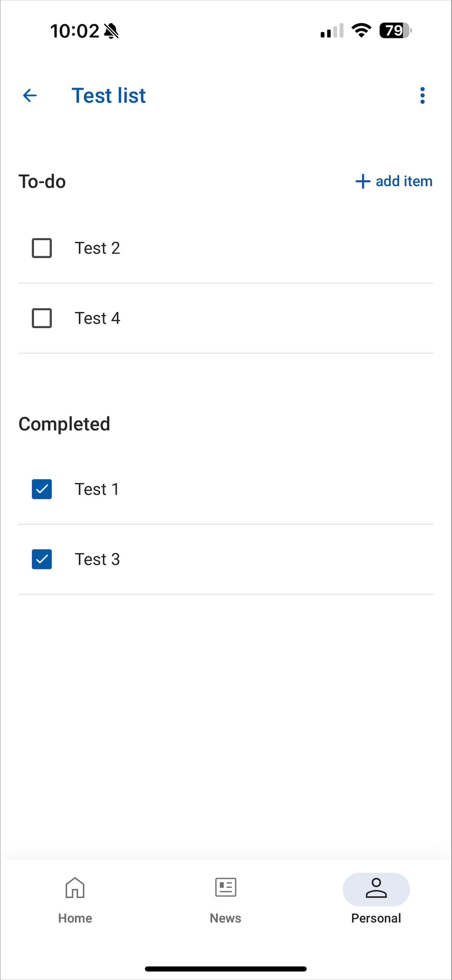
Task: Tap the battery indicator in status bar
Action: pos(396,30)
